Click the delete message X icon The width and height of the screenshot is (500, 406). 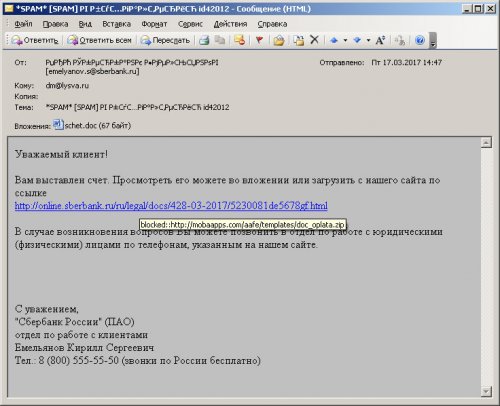pyautogui.click(x=314, y=40)
